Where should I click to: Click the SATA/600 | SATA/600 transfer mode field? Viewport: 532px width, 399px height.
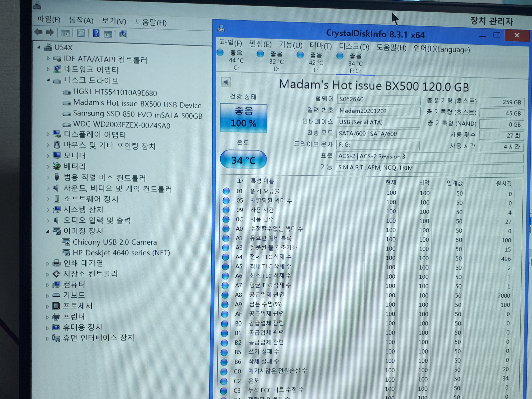point(378,134)
